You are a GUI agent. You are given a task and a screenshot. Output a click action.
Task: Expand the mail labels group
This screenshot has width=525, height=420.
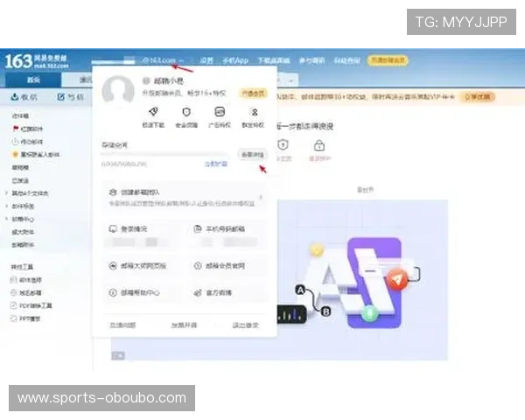tap(6, 206)
